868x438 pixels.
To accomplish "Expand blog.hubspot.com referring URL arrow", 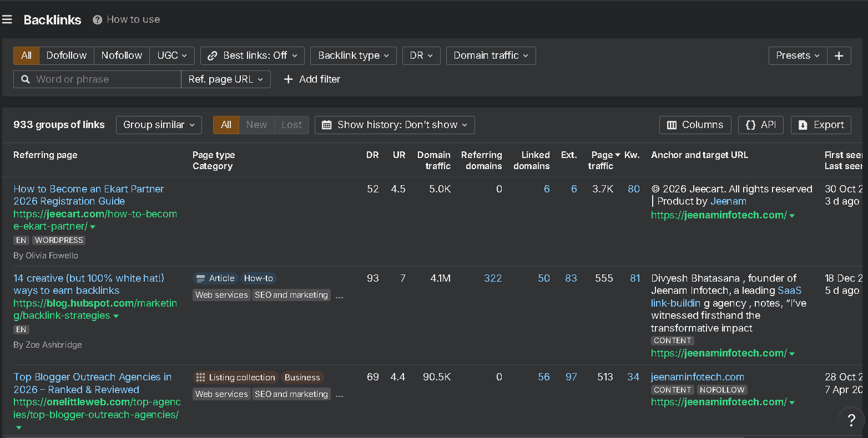I will coord(116,317).
